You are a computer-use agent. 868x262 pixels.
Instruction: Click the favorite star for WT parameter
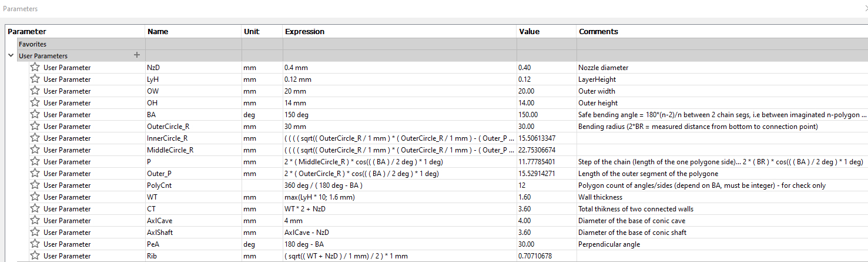(35, 197)
